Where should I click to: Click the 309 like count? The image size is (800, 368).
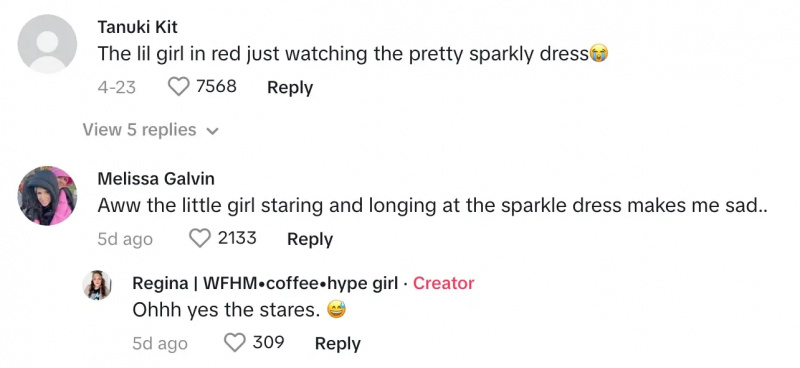tap(268, 342)
